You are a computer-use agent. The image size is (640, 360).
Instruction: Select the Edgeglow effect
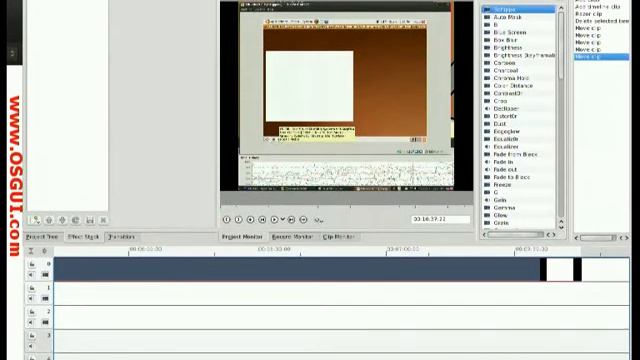507,131
